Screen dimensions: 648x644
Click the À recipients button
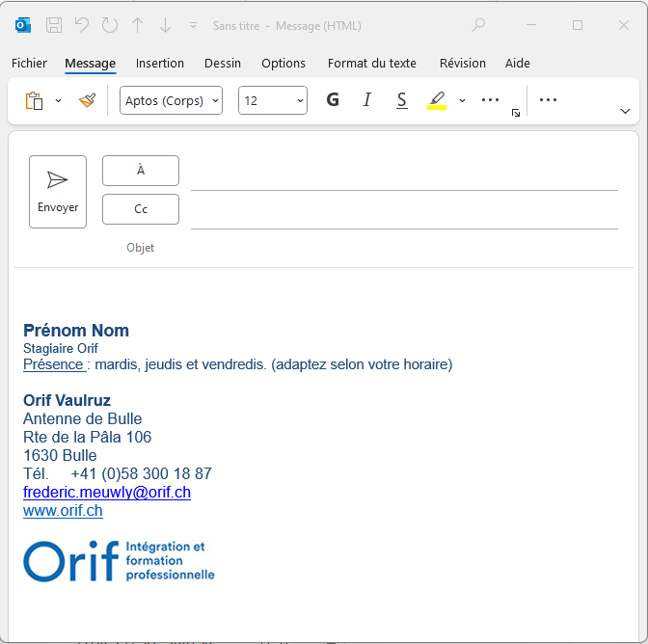(x=141, y=171)
